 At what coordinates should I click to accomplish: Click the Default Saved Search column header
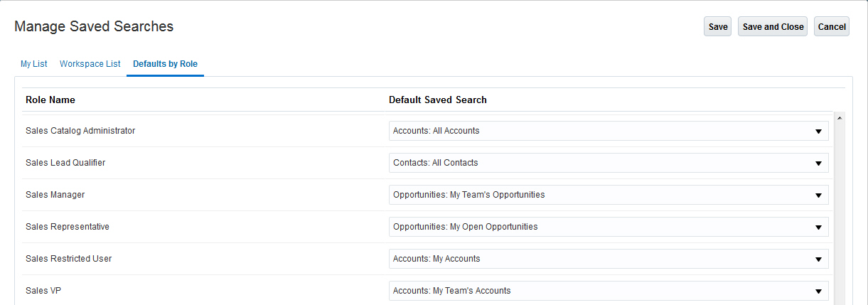[437, 100]
